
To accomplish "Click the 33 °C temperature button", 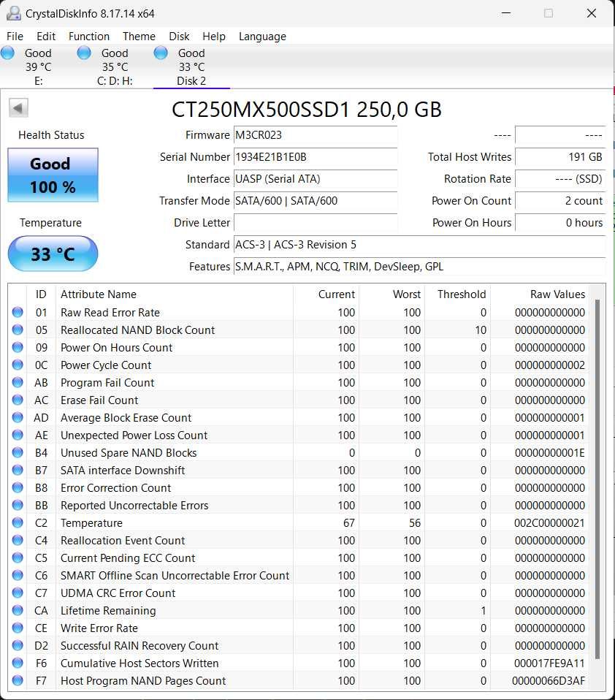I will [x=53, y=254].
